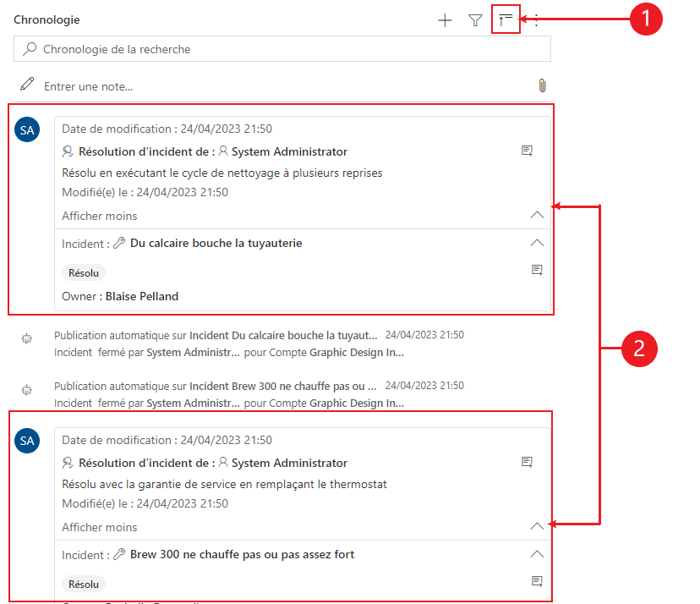Open record icon for thermostat resolution

[x=527, y=462]
